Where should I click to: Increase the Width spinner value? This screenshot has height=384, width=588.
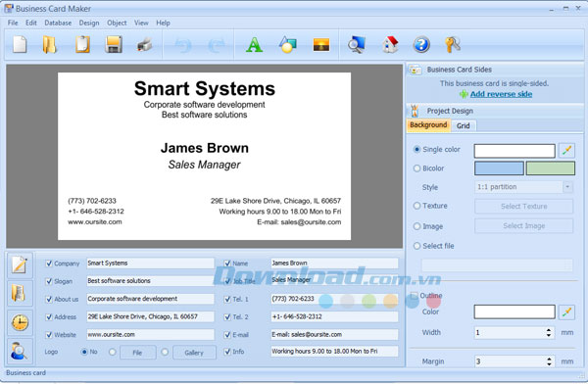tap(549, 330)
